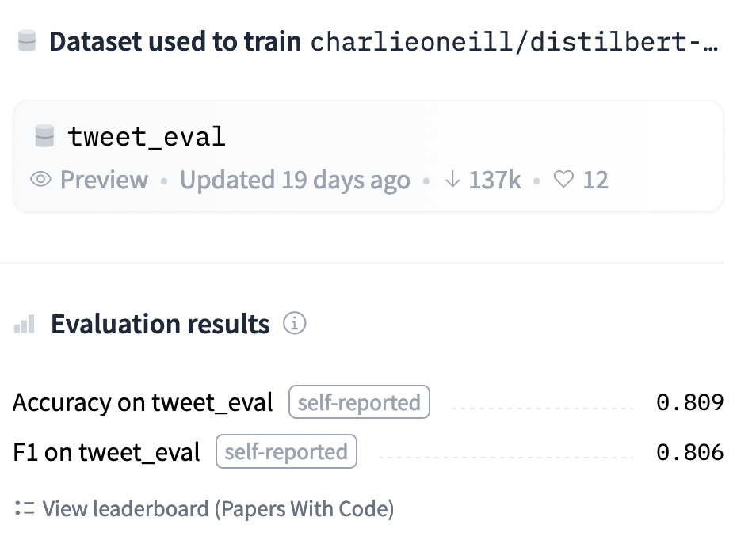Click the Accuracy on tweet_eval label

(x=143, y=402)
